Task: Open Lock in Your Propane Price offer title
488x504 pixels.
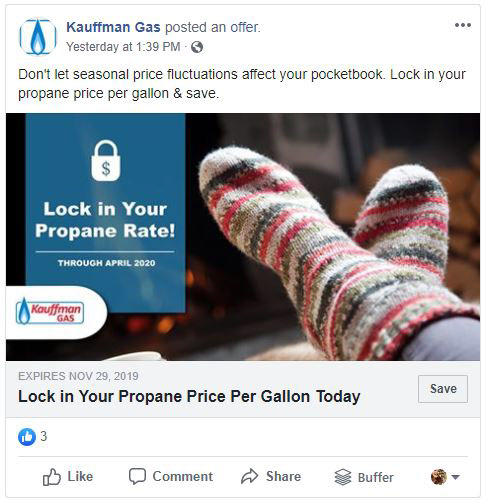Action: tap(189, 397)
